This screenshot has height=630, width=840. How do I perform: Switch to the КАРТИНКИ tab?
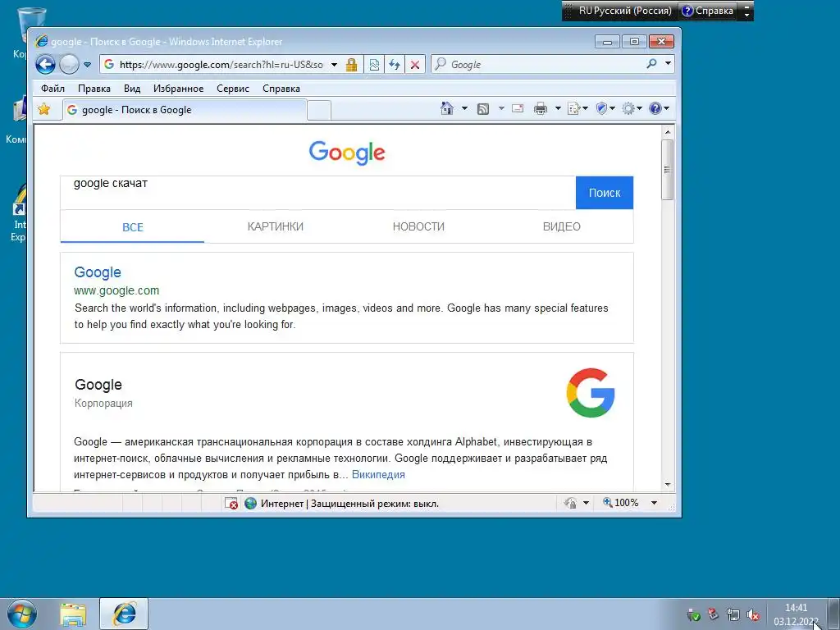[x=276, y=226]
